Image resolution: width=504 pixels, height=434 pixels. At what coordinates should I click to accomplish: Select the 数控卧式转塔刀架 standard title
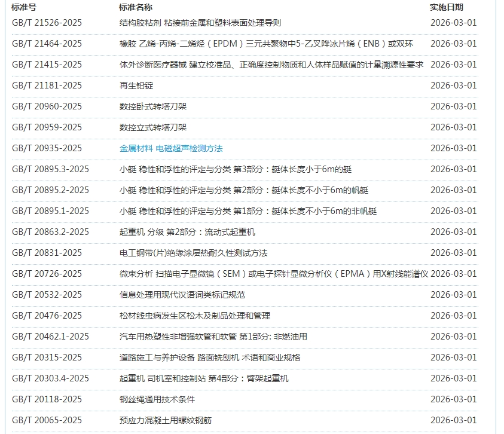click(x=153, y=106)
